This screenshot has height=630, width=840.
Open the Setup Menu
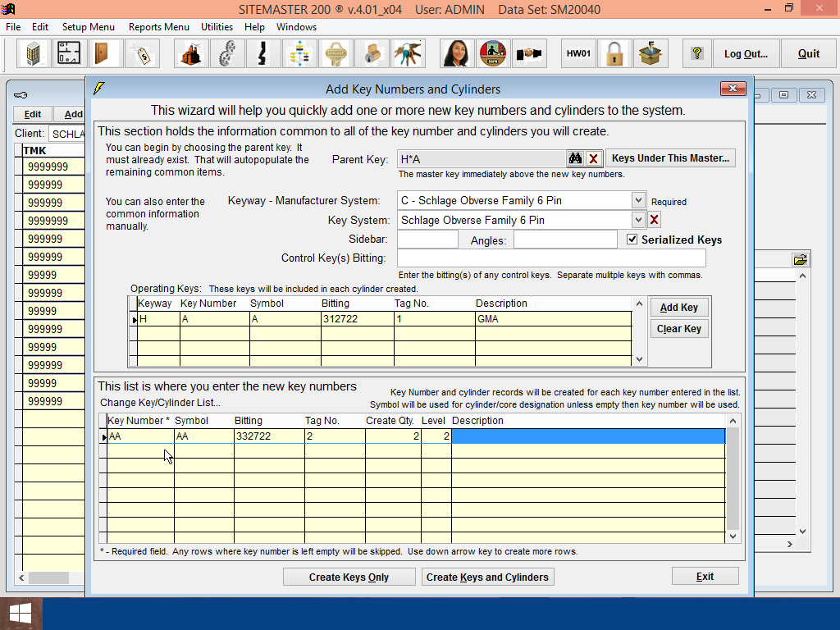point(89,27)
